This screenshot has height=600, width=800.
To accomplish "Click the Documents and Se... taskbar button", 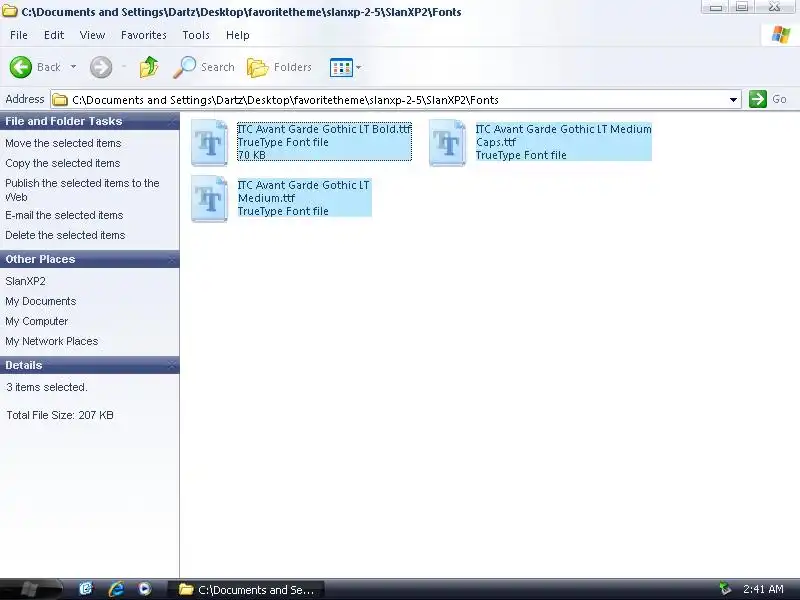I will [246, 590].
